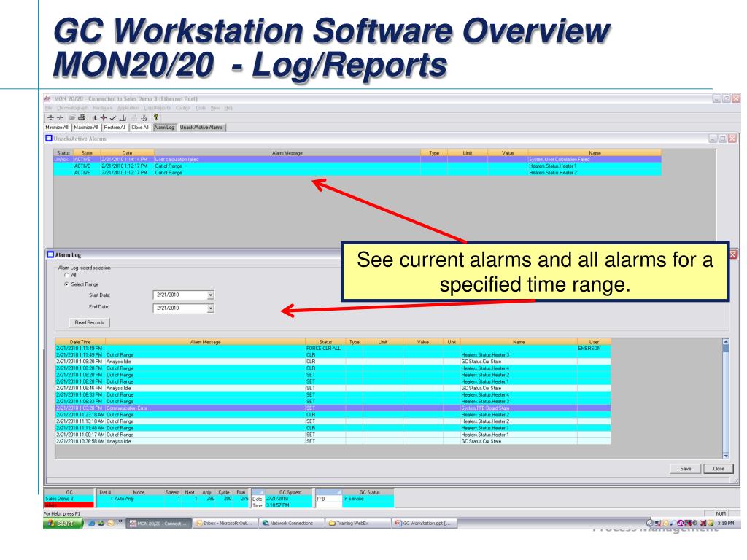Click the Read Records button
Image resolution: width=747 pixels, height=560 pixels.
89,323
